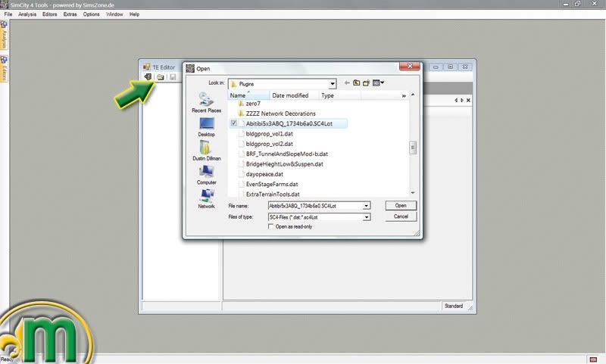Show hidden columns via double chevron
The width and height of the screenshot is (606, 364).
pyautogui.click(x=404, y=95)
